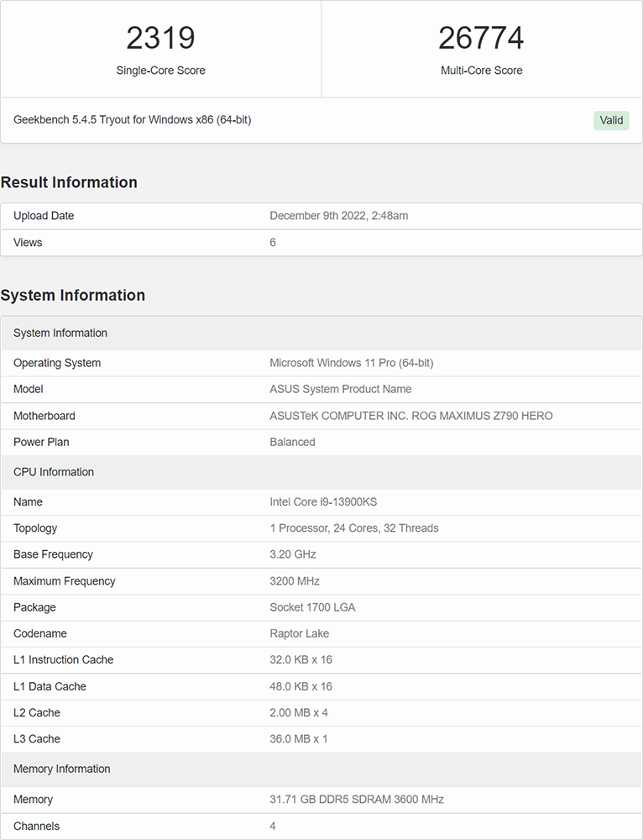This screenshot has height=840, width=643.
Task: Click the green Valid badge
Action: pos(611,120)
